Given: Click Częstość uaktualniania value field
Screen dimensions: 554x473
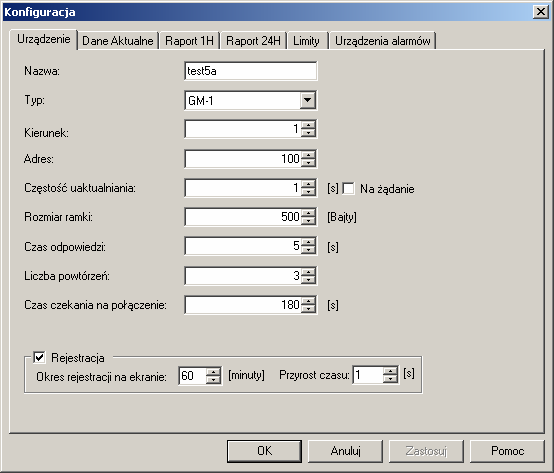Looking at the screenshot, I should point(243,188).
